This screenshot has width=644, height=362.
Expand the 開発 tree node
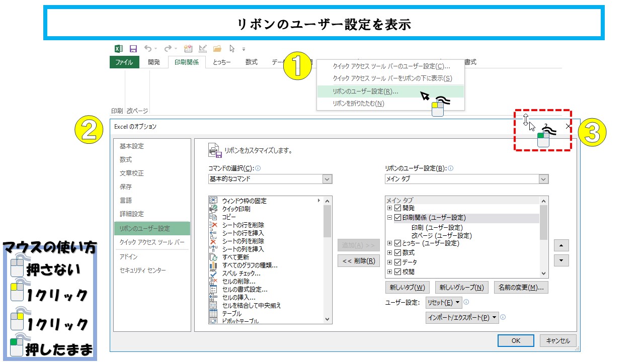coord(390,208)
